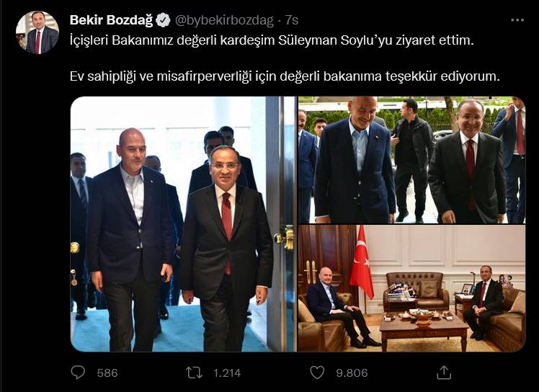The height and width of the screenshot is (392, 539).
Task: Open the top-right outdoor greeting photo
Action: pyautogui.click(x=411, y=160)
